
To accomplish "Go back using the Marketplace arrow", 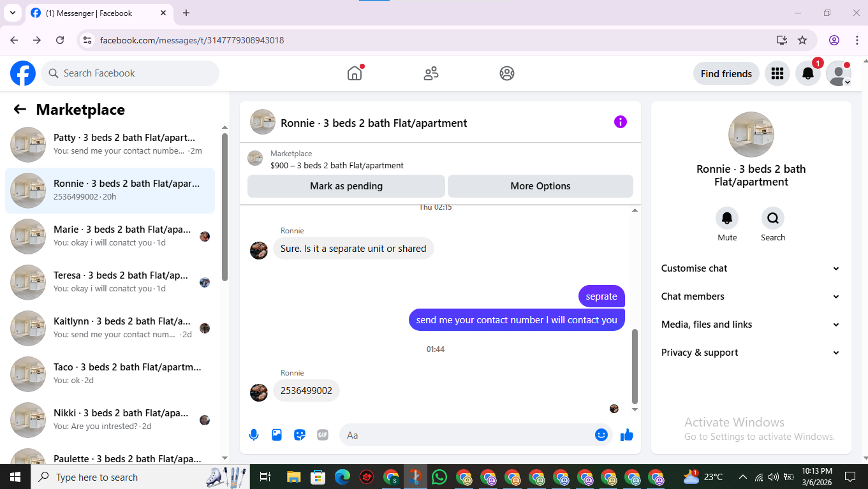I will [20, 110].
